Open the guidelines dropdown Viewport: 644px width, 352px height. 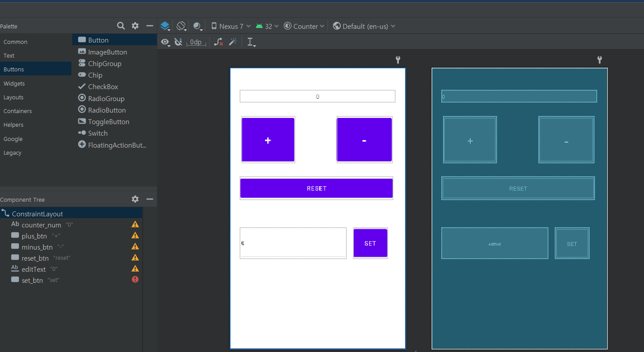pyautogui.click(x=251, y=43)
